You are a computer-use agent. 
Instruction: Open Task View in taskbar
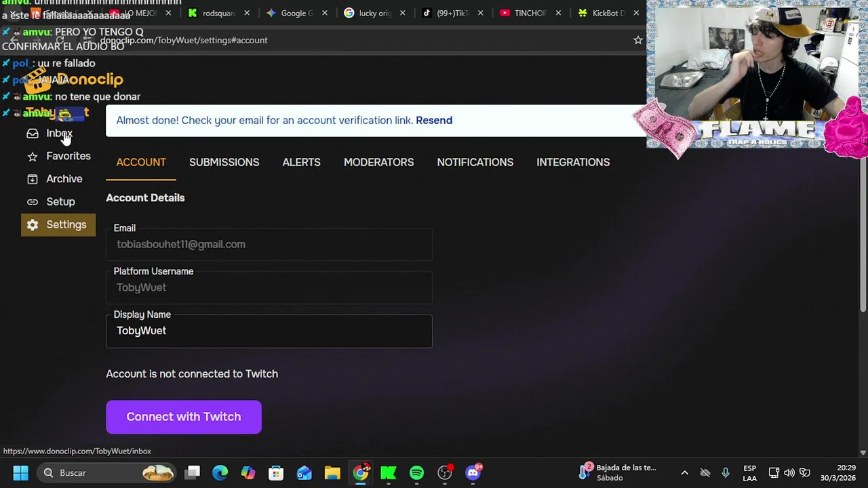point(193,472)
